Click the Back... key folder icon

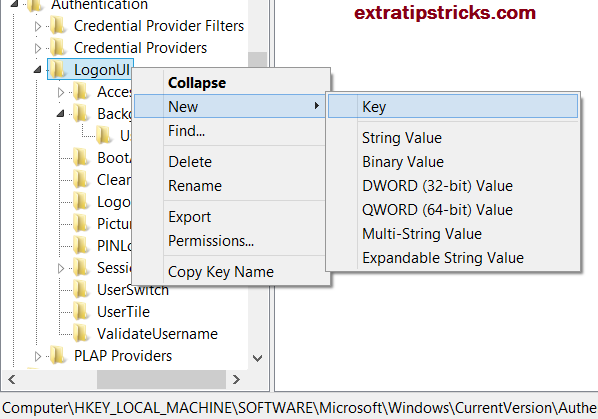pyautogui.click(x=80, y=114)
